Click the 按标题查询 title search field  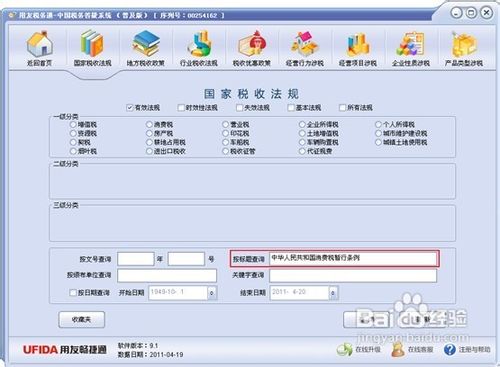click(x=353, y=259)
